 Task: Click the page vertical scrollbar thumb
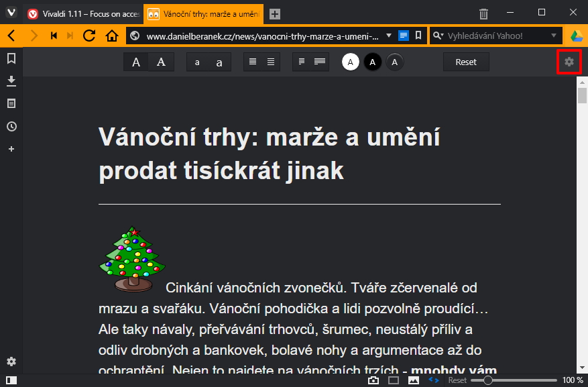coord(582,95)
